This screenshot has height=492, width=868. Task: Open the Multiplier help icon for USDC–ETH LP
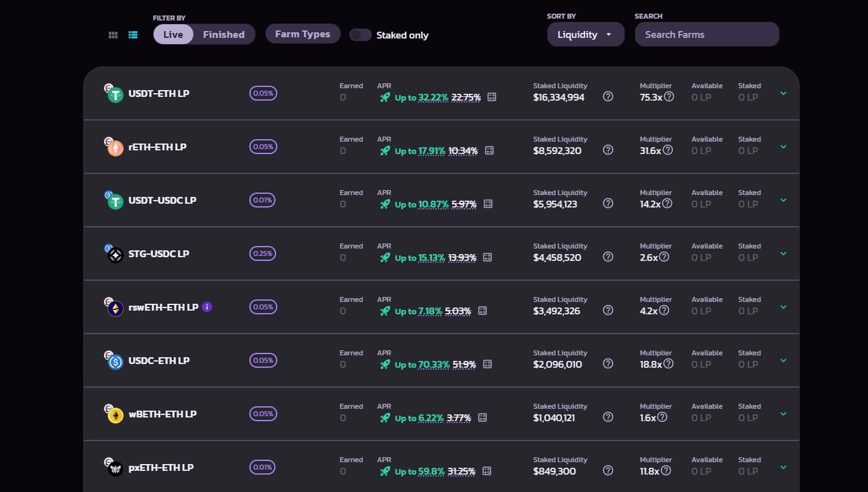(668, 363)
